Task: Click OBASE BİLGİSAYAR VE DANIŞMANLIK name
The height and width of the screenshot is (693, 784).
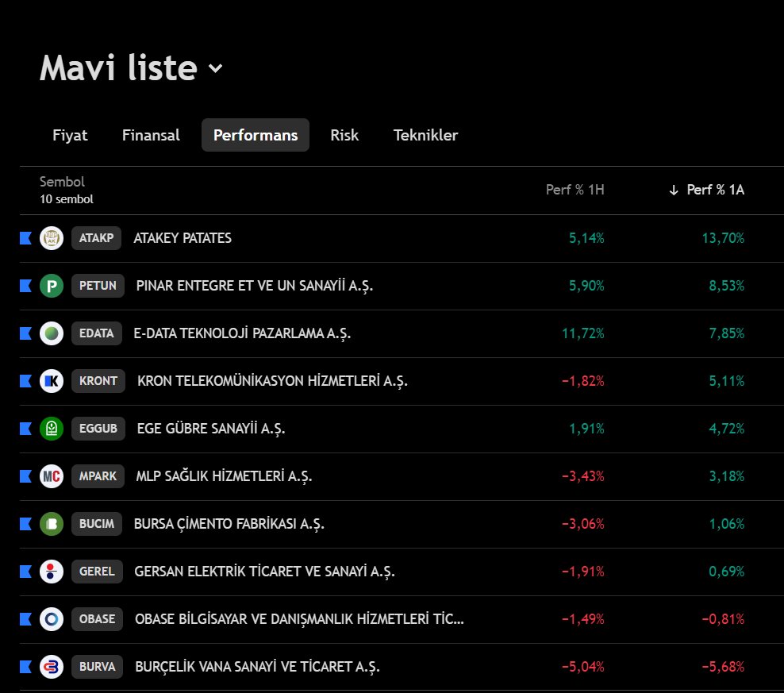Action: point(299,619)
